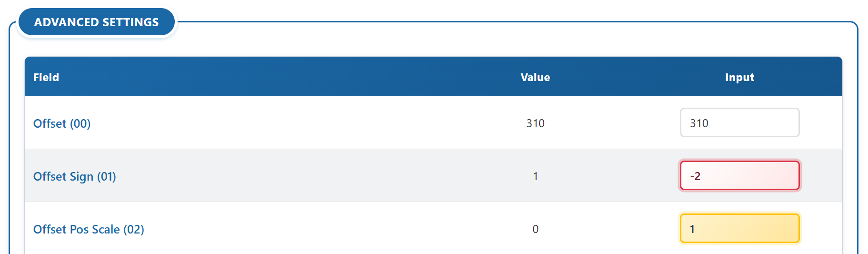Screen dimensions: 868x254
Task: Focus the yellow Offset Pos Scale input
Action: (739, 229)
